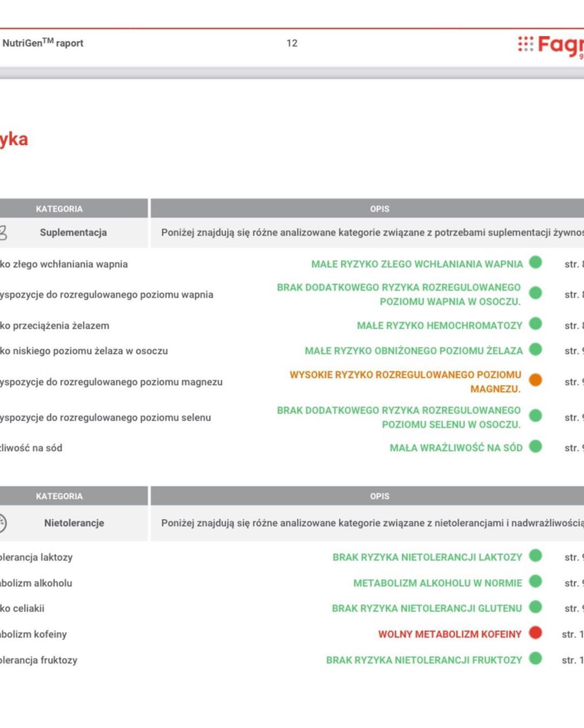Click text MAŁA WRAŻLIWOŚĆ NA SÓD
The width and height of the screenshot is (584, 728).
[456, 448]
